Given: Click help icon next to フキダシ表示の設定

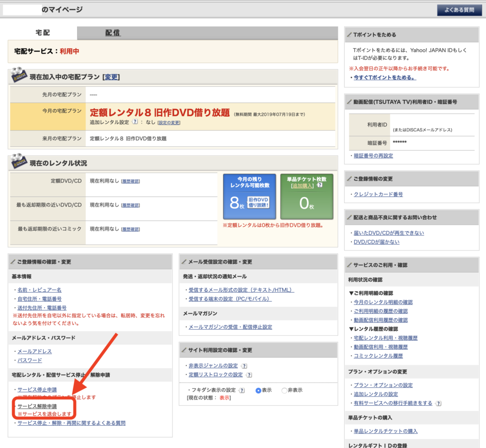Looking at the screenshot, I should 242,391.
